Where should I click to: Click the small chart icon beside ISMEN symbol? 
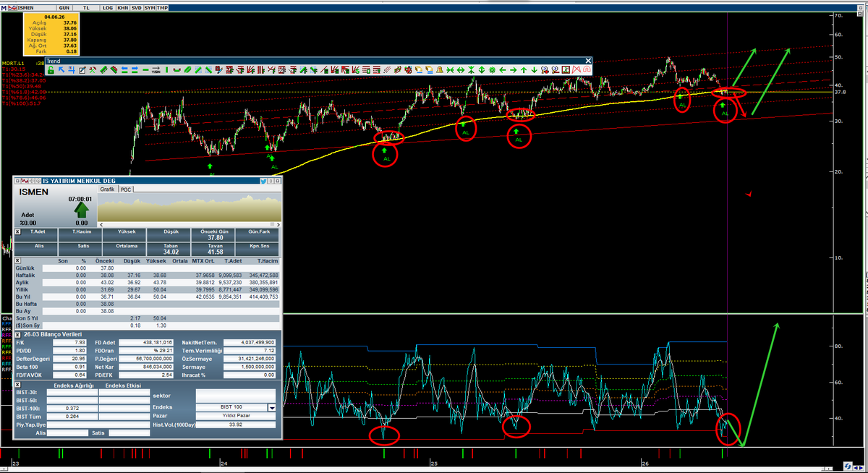point(13,8)
